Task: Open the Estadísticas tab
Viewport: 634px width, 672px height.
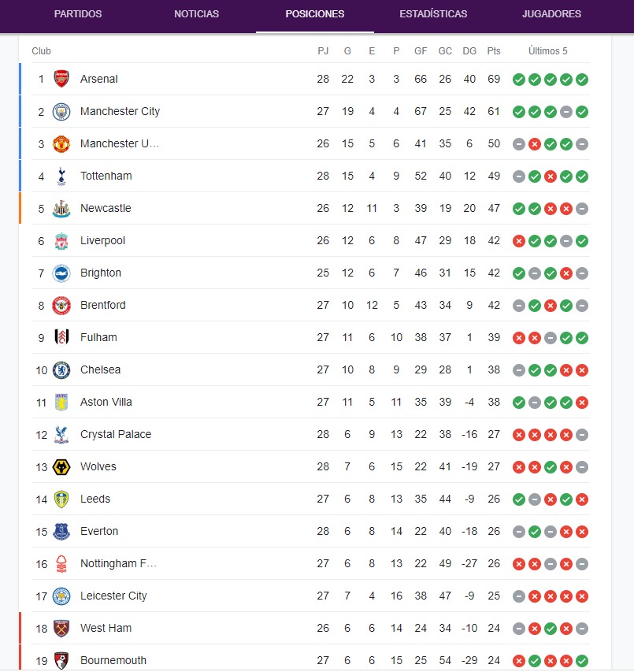Action: [433, 13]
